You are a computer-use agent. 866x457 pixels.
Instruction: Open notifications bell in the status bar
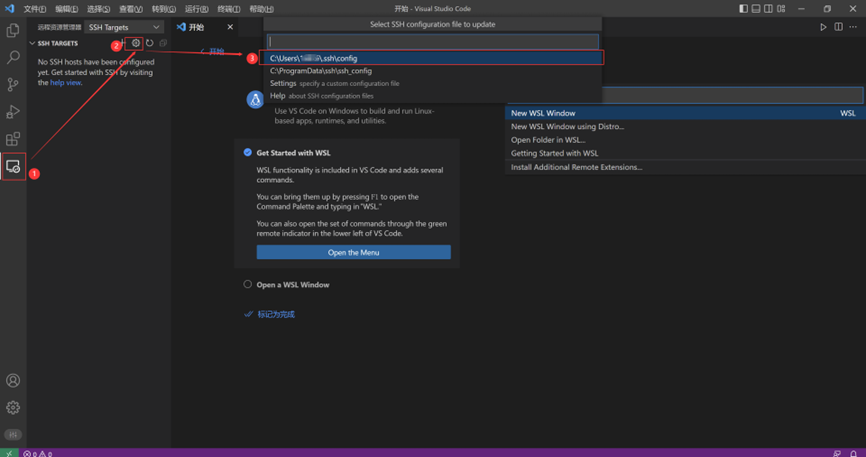(x=853, y=453)
